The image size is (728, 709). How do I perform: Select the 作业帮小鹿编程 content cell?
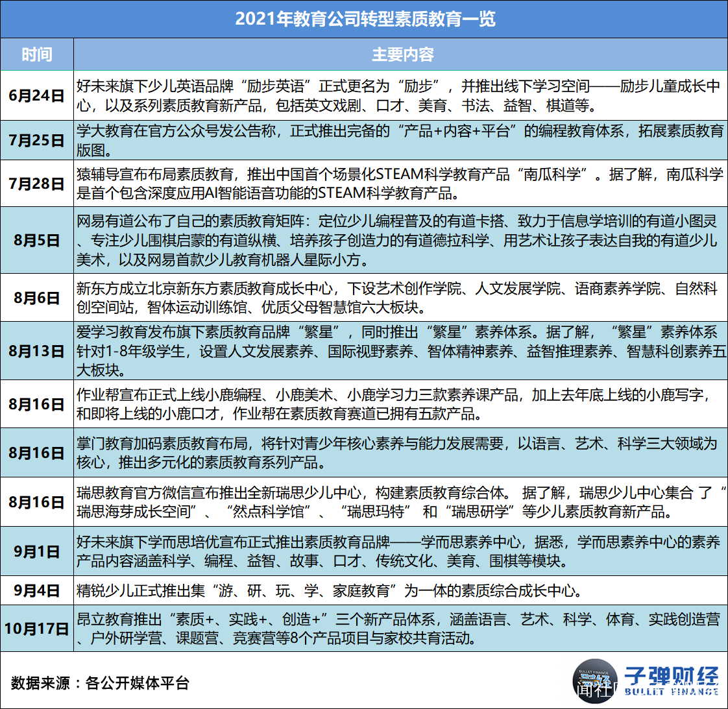click(x=401, y=404)
